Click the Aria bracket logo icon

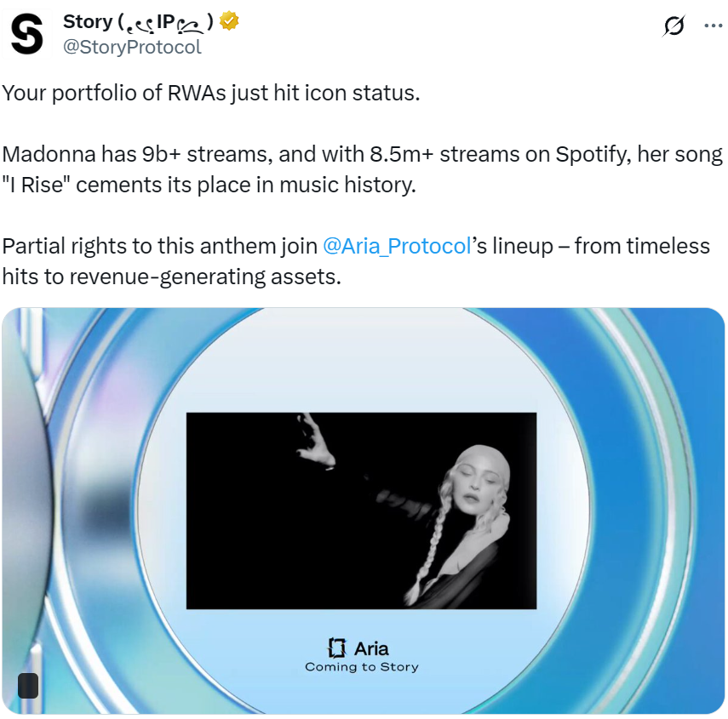click(x=336, y=648)
